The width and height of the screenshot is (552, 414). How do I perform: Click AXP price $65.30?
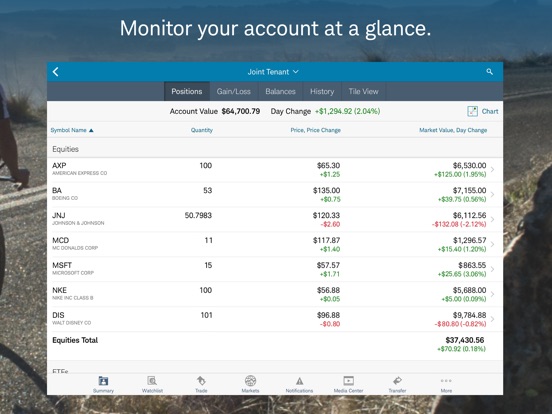pyautogui.click(x=328, y=165)
